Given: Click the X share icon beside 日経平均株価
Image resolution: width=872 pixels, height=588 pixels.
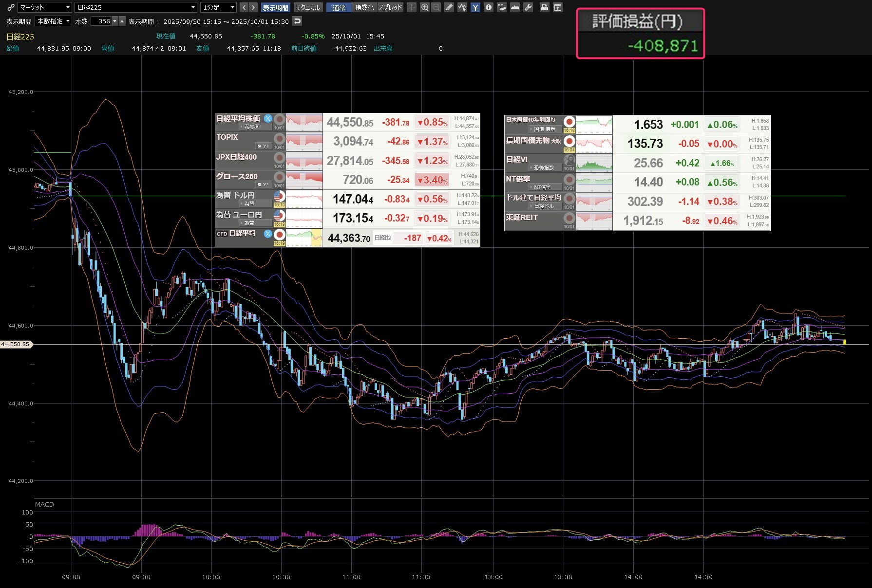Looking at the screenshot, I should click(268, 118).
